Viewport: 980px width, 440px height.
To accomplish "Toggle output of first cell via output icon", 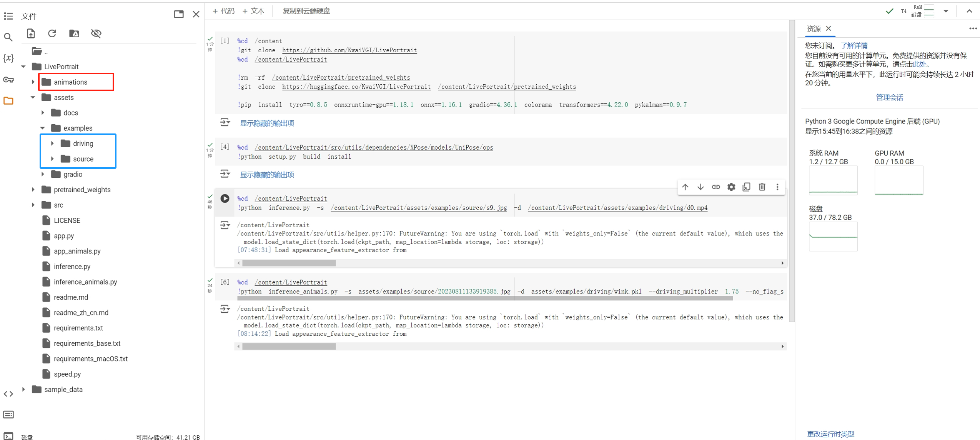I will pyautogui.click(x=225, y=123).
